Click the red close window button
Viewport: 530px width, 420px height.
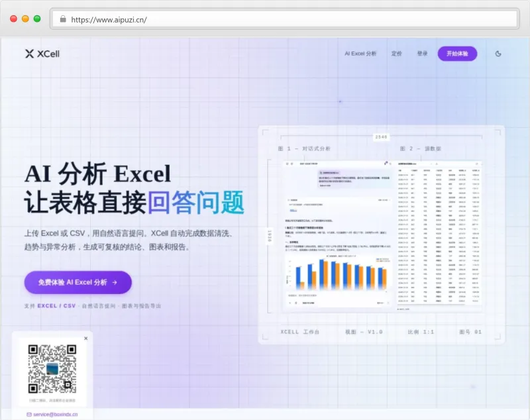[x=13, y=19]
